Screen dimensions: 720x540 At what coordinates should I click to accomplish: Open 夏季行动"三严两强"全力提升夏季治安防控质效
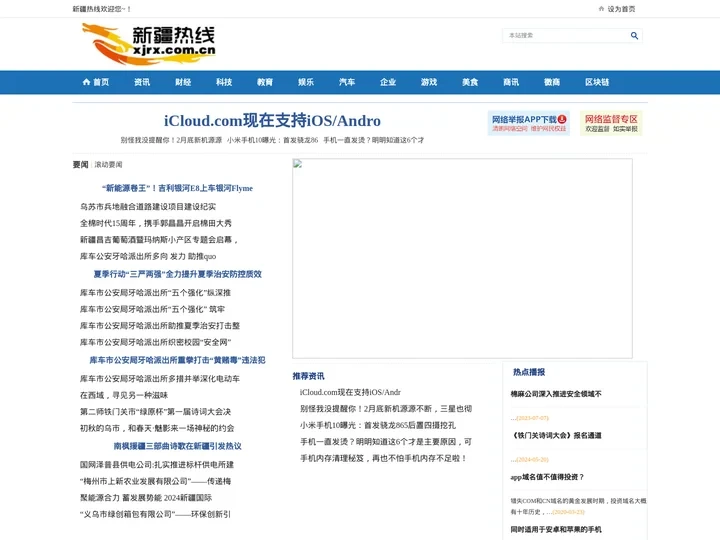click(177, 274)
